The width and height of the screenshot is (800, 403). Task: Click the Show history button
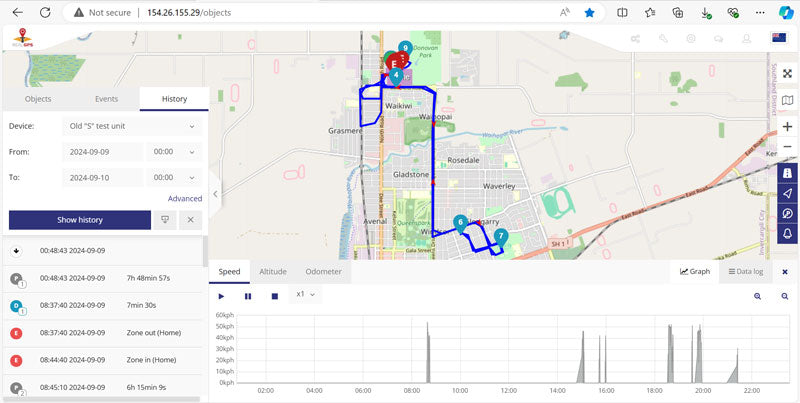(x=79, y=219)
